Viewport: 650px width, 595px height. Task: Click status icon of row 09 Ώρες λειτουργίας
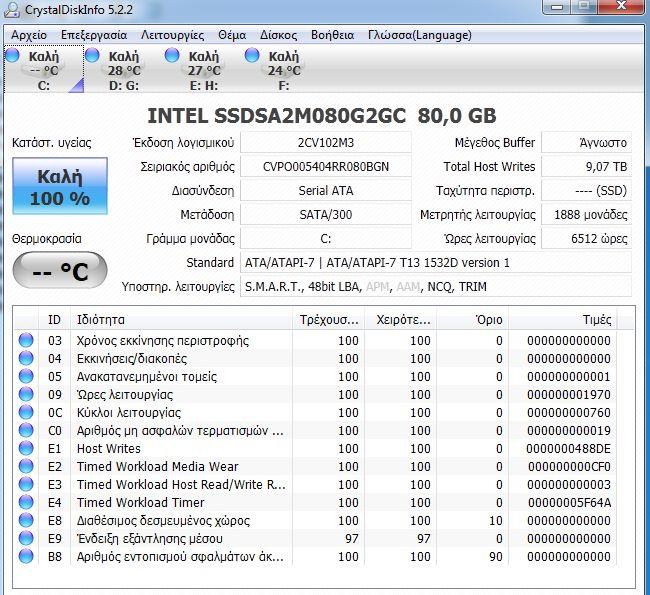(x=26, y=394)
